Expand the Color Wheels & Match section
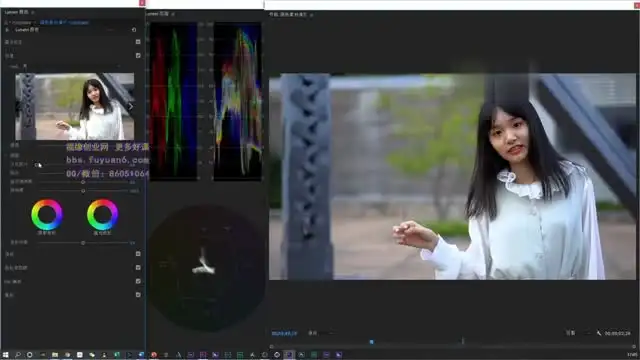 coord(16,268)
